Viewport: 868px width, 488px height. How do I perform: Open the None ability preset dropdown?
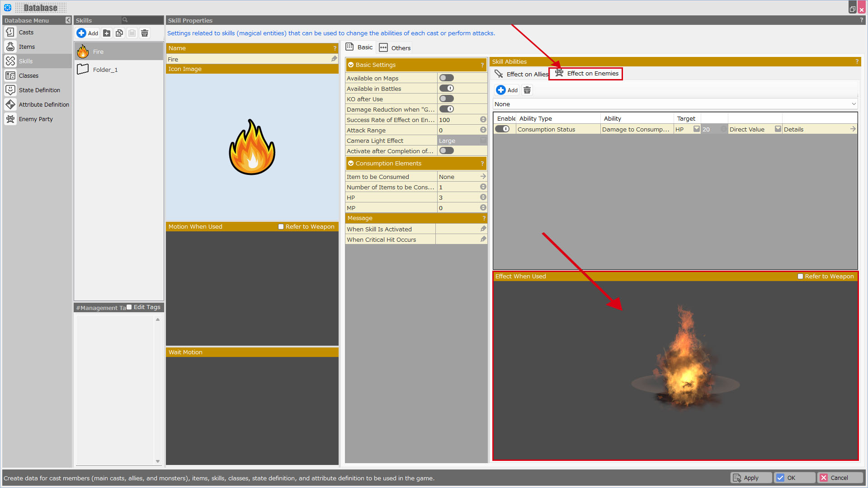[675, 104]
